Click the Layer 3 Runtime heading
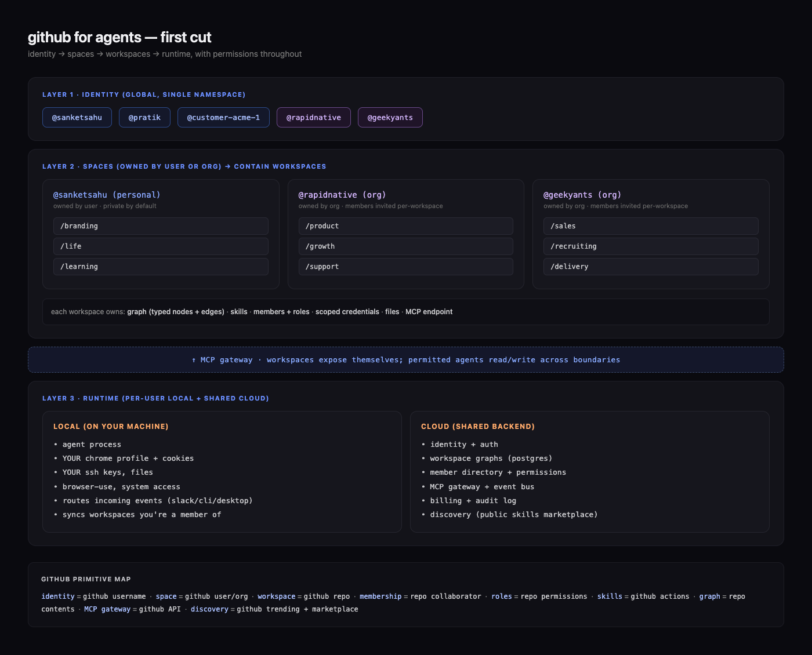Viewport: 812px width, 655px height. point(155,398)
